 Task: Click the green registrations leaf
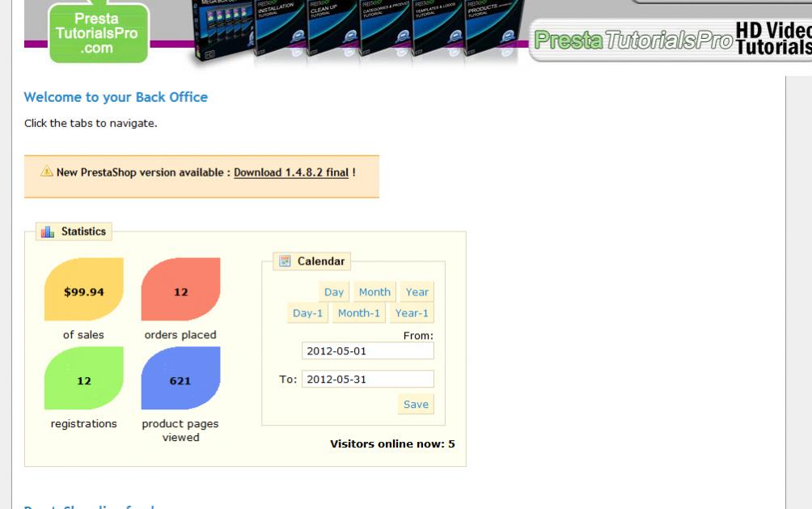pyautogui.click(x=84, y=379)
